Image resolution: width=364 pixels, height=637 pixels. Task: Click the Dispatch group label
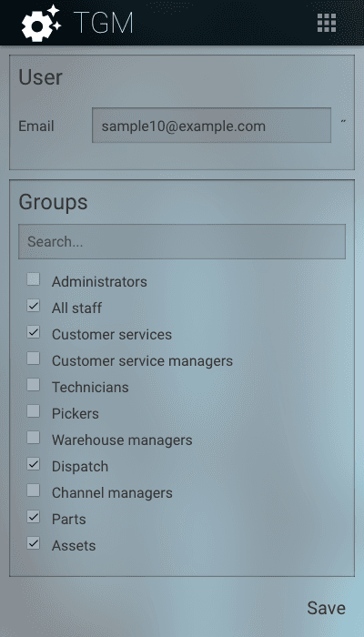[x=80, y=466]
